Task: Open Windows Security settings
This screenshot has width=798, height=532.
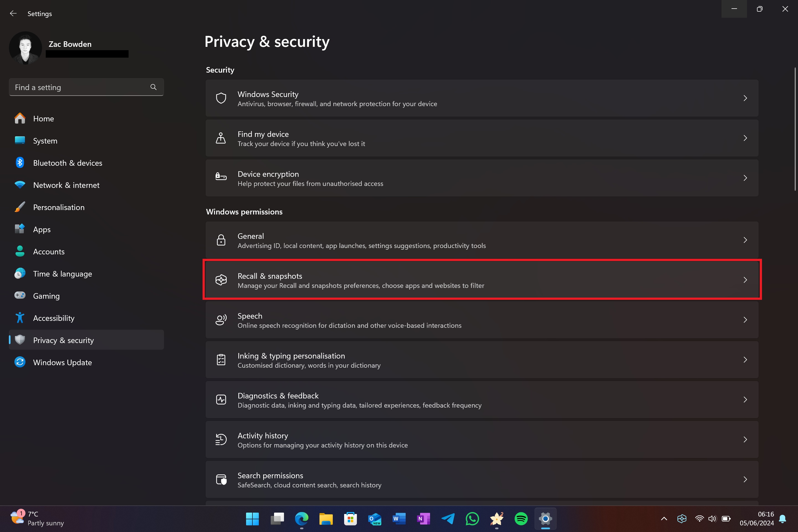Action: [x=482, y=98]
